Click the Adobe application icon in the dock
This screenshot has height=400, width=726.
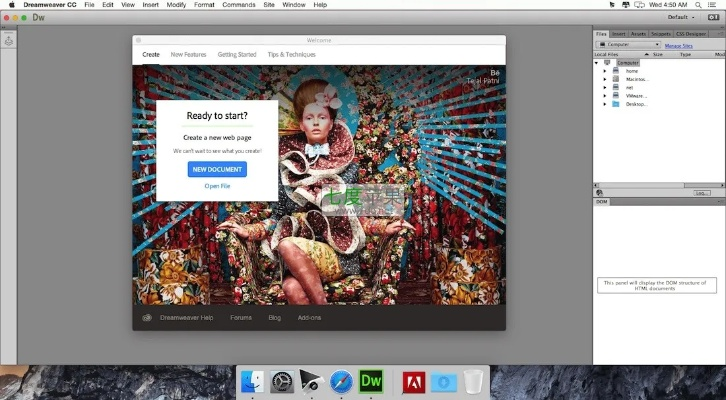click(413, 381)
